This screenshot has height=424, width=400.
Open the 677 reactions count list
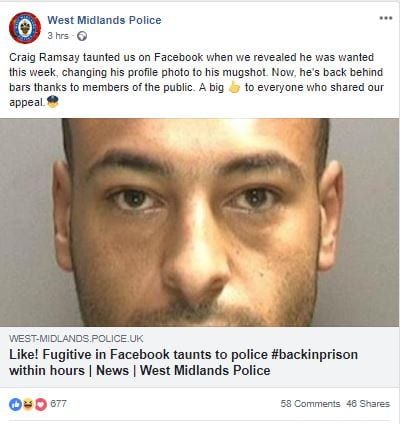pyautogui.click(x=58, y=404)
